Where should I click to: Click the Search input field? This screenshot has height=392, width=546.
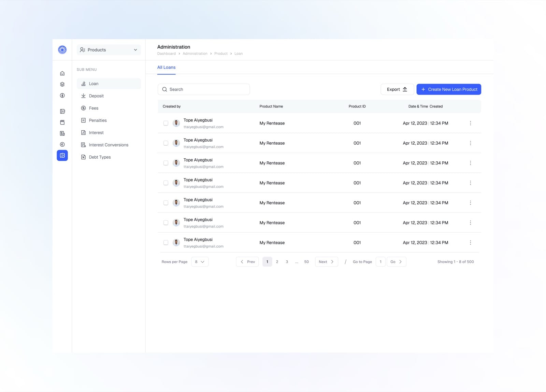[204, 89]
